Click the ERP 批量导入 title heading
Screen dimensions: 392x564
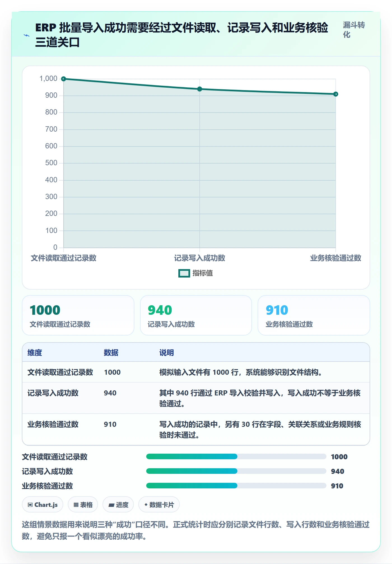(x=182, y=35)
